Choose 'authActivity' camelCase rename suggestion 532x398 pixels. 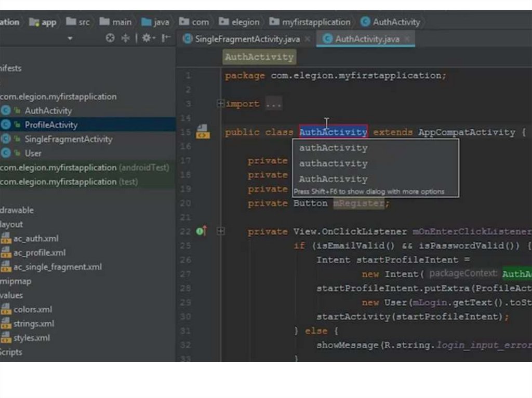333,148
